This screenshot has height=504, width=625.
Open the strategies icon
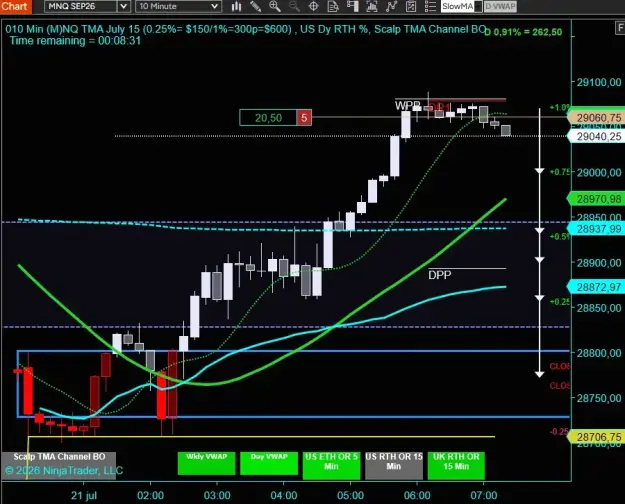point(391,6)
